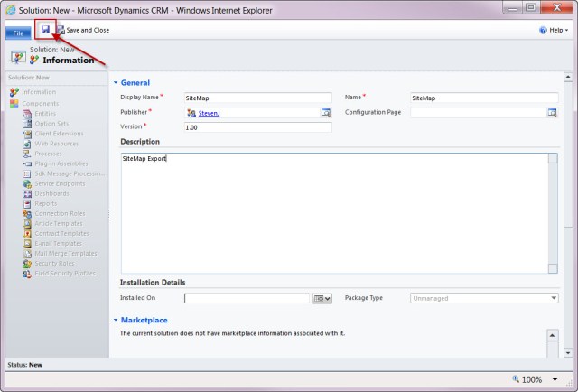The image size is (578, 392).
Task: Click the Save disk icon in toolbar
Action: 45,30
